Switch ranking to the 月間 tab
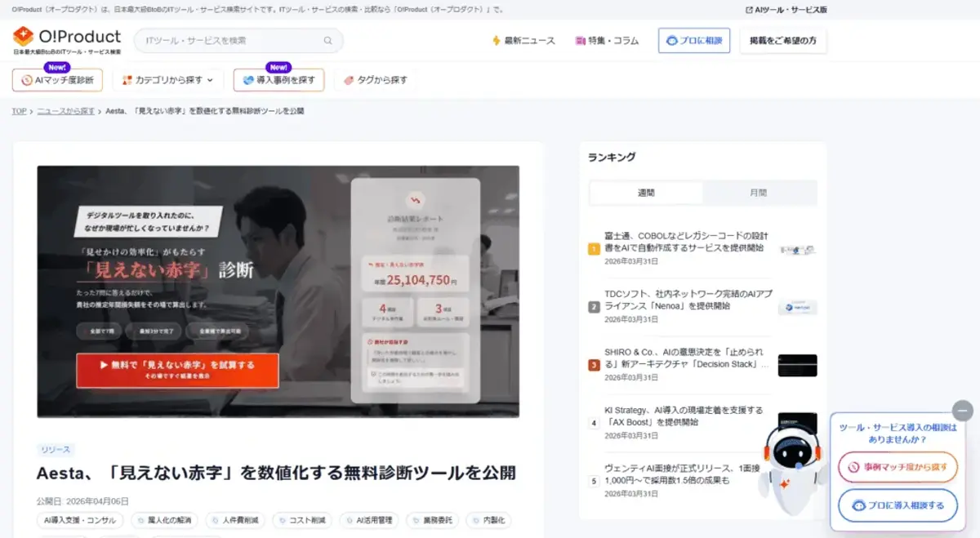Image resolution: width=980 pixels, height=538 pixels. tap(759, 193)
